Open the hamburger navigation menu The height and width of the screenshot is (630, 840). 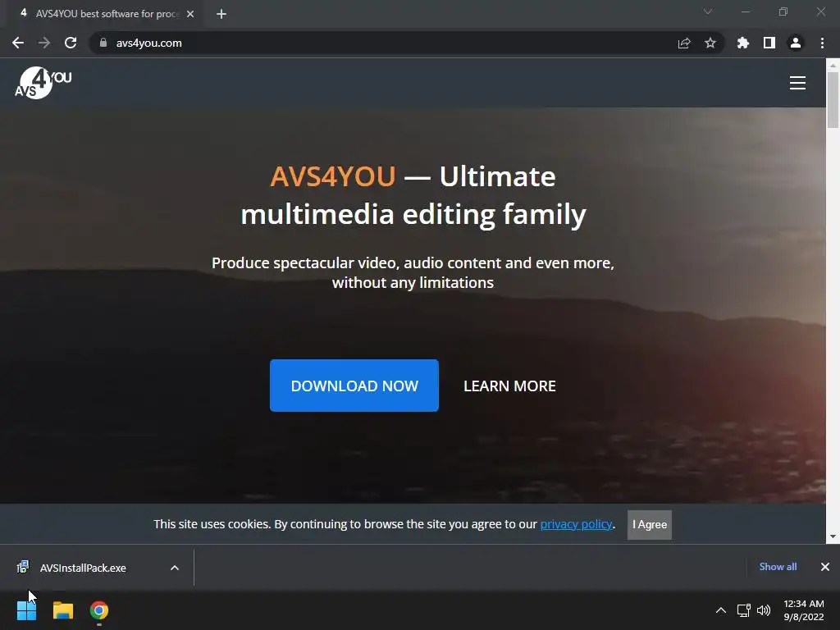[797, 83]
